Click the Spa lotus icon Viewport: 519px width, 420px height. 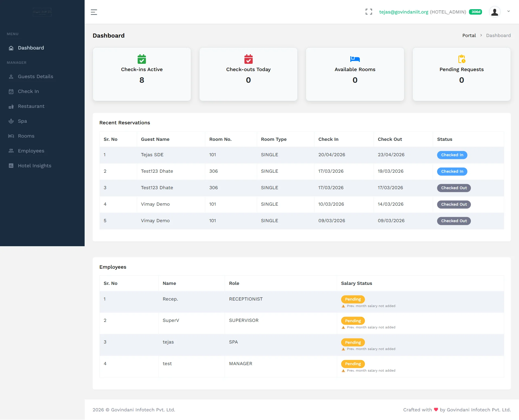[x=11, y=121]
